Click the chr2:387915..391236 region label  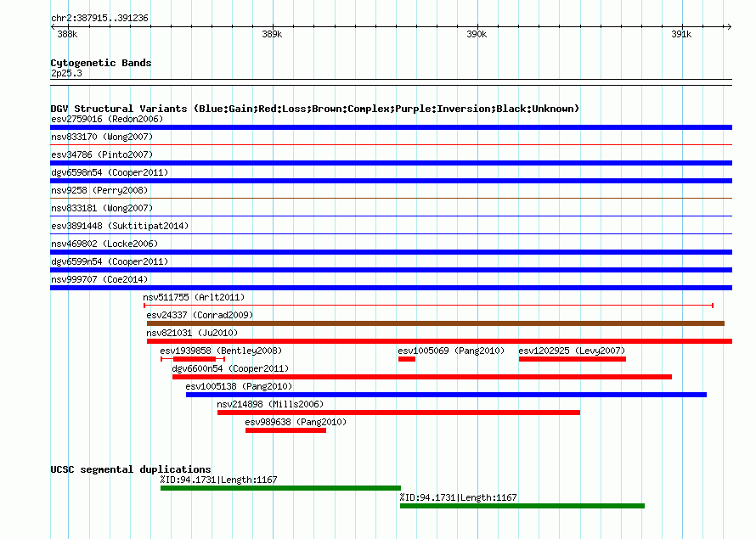[99, 18]
